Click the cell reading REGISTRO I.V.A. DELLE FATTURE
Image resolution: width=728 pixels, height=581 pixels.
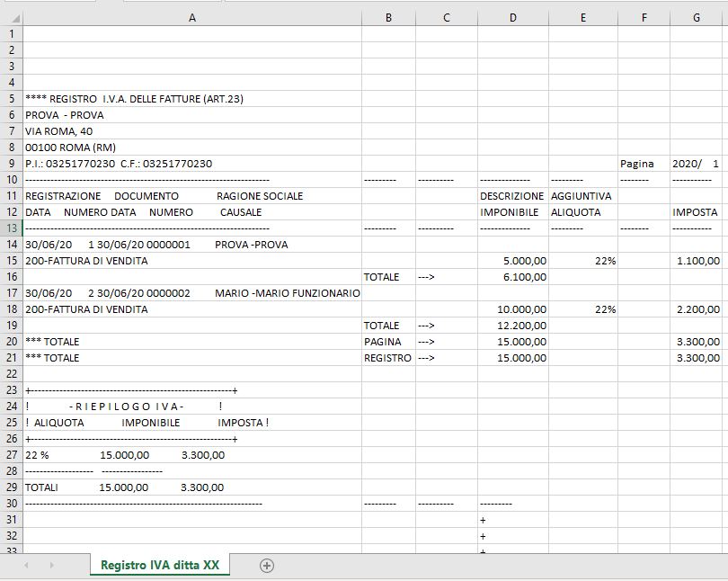tap(192, 99)
